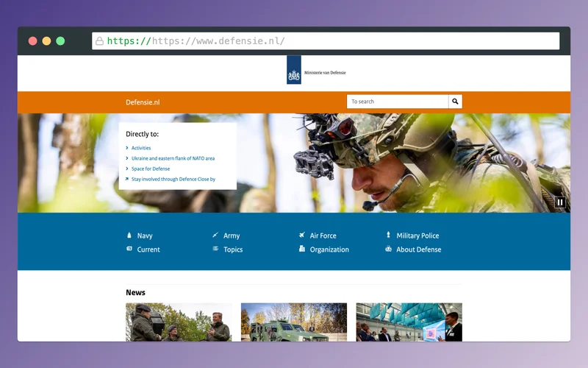The width and height of the screenshot is (588, 368).
Task: Open the Navy section
Action: click(x=145, y=236)
